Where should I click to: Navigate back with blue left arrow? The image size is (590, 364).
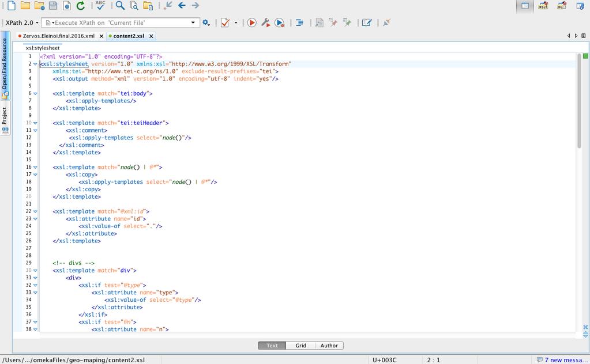tap(182, 5)
